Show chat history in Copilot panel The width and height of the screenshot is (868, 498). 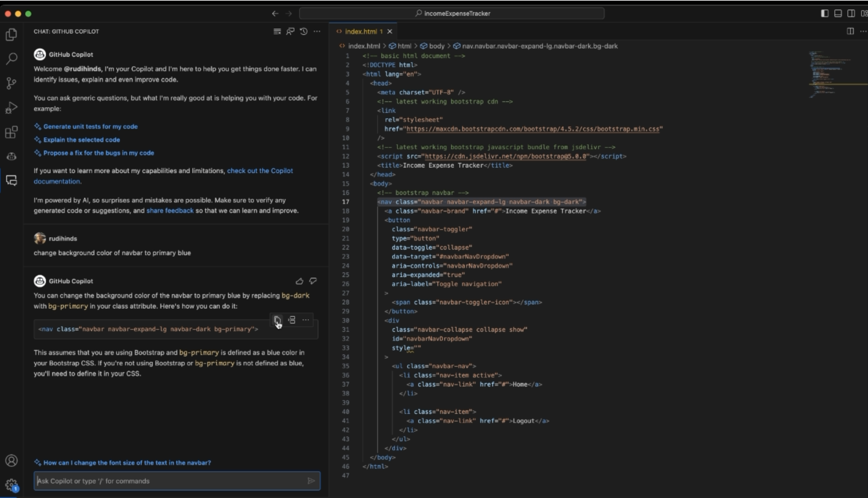coord(304,31)
